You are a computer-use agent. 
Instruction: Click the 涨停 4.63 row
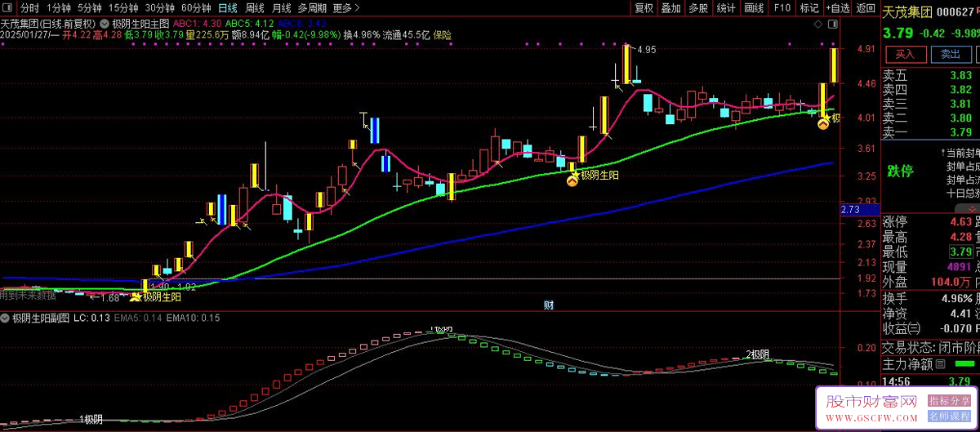(929, 221)
